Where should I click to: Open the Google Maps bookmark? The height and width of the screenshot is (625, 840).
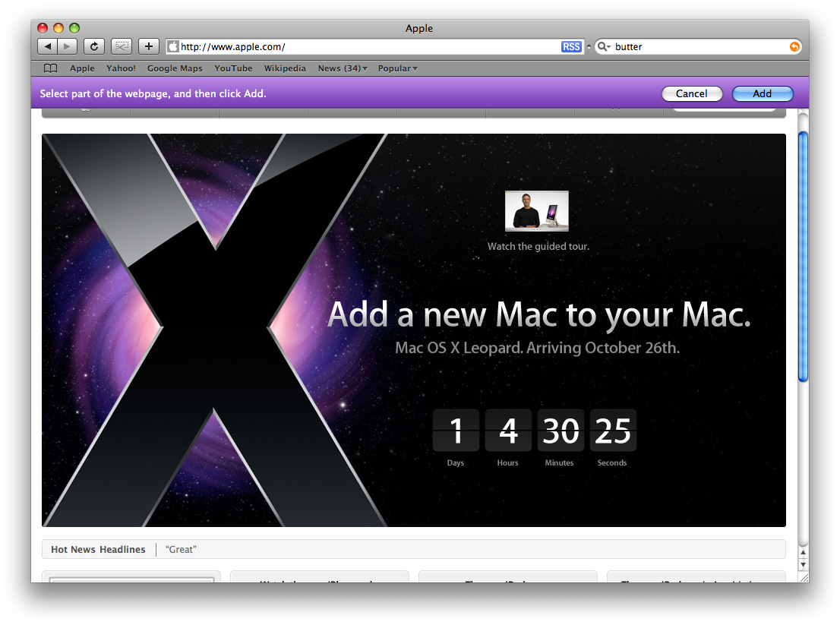coord(175,68)
